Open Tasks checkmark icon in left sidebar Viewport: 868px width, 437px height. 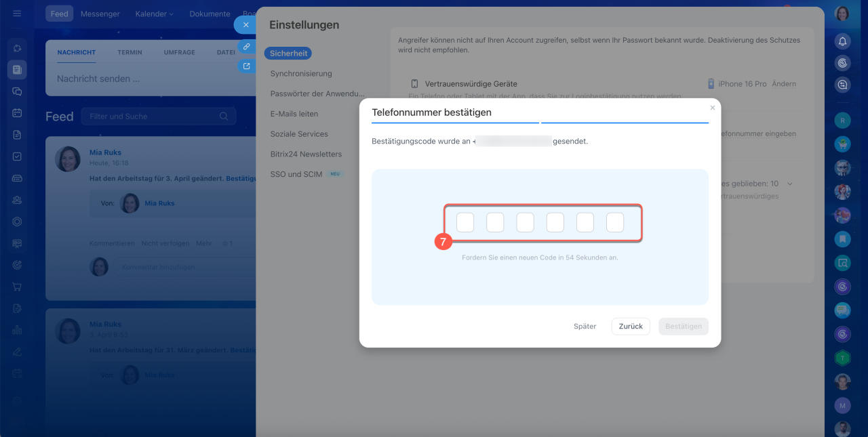coord(17,157)
